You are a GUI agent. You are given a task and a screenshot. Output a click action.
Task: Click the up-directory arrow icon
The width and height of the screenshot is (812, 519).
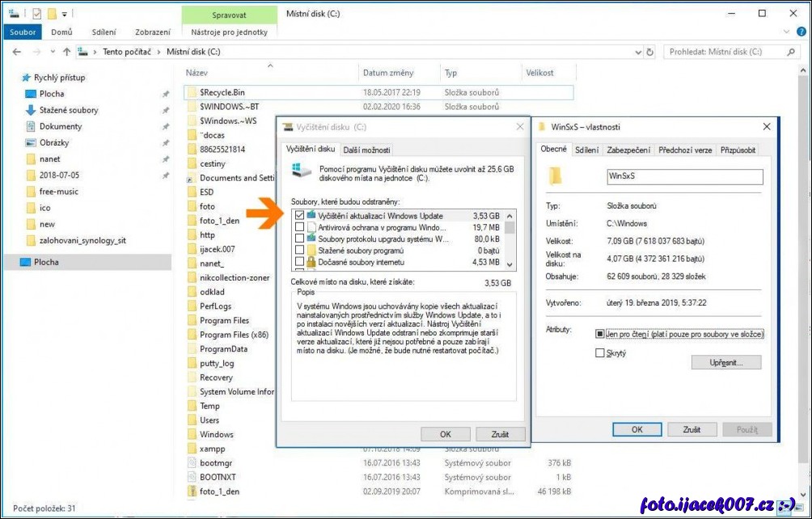point(67,52)
